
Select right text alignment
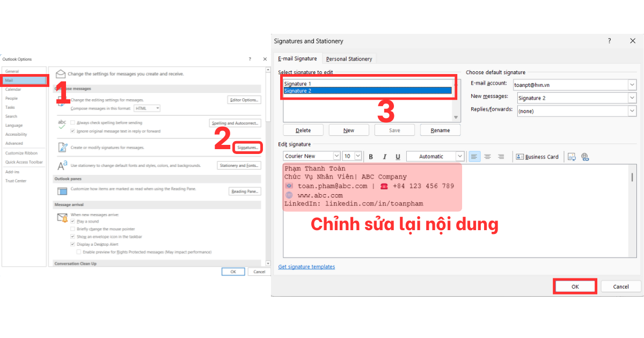(501, 156)
